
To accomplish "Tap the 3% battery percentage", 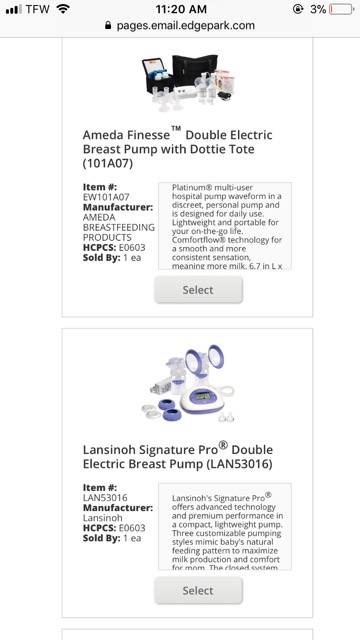I will click(x=318, y=9).
